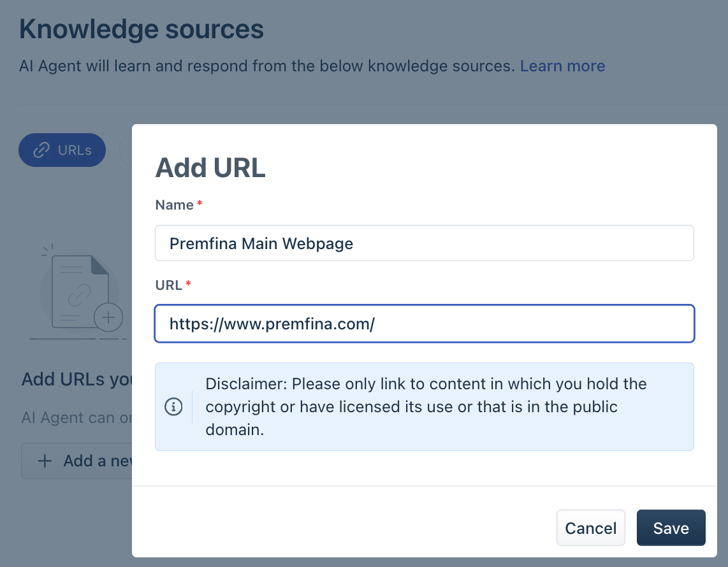The height and width of the screenshot is (567, 728).
Task: Click the plus badge on the document illustration
Action: point(109,317)
